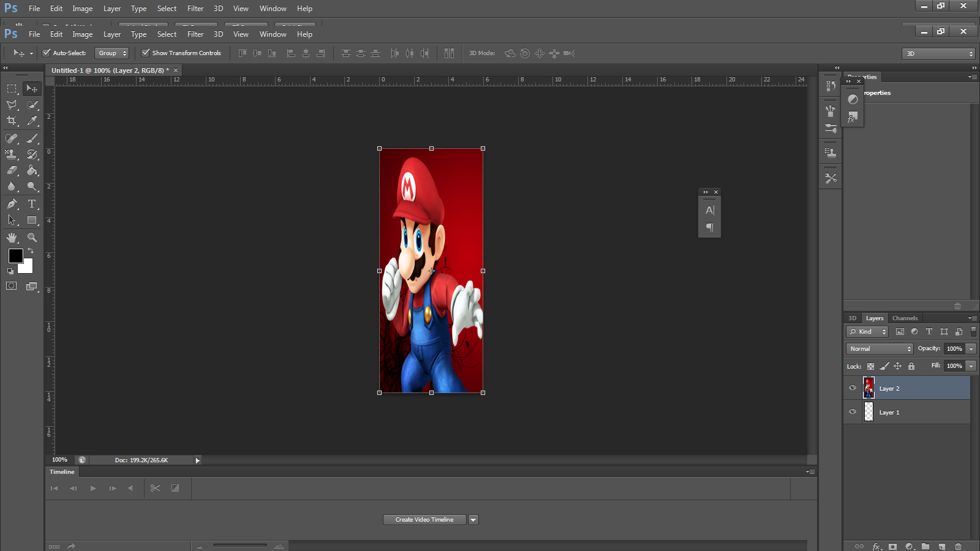Select the Timeline panel tab
980x551 pixels.
tap(62, 472)
